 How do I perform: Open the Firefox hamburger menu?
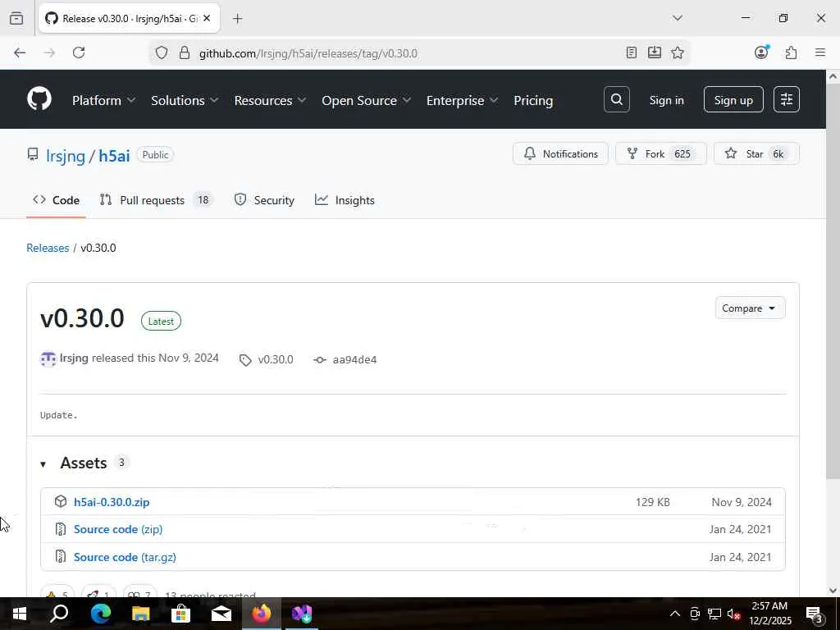point(820,52)
